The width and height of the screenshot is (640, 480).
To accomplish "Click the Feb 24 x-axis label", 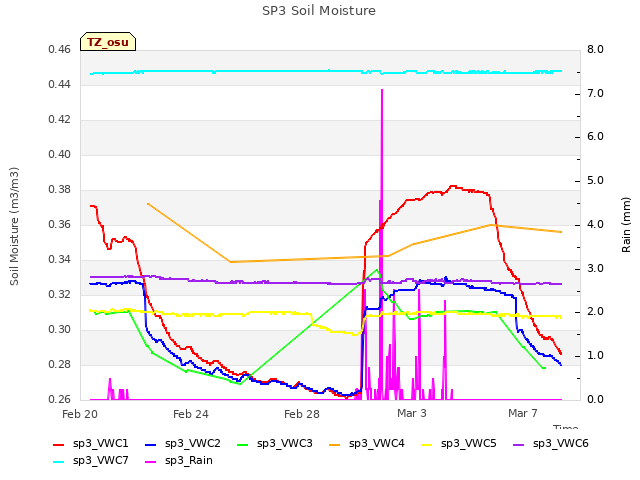I will pyautogui.click(x=191, y=414).
